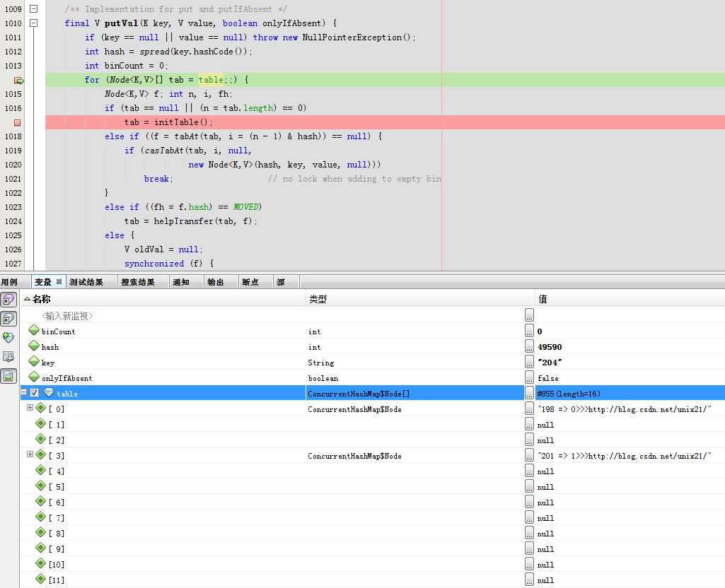Open the value editor button for binCount
Image resolution: width=725 pixels, height=588 pixels.
(529, 331)
